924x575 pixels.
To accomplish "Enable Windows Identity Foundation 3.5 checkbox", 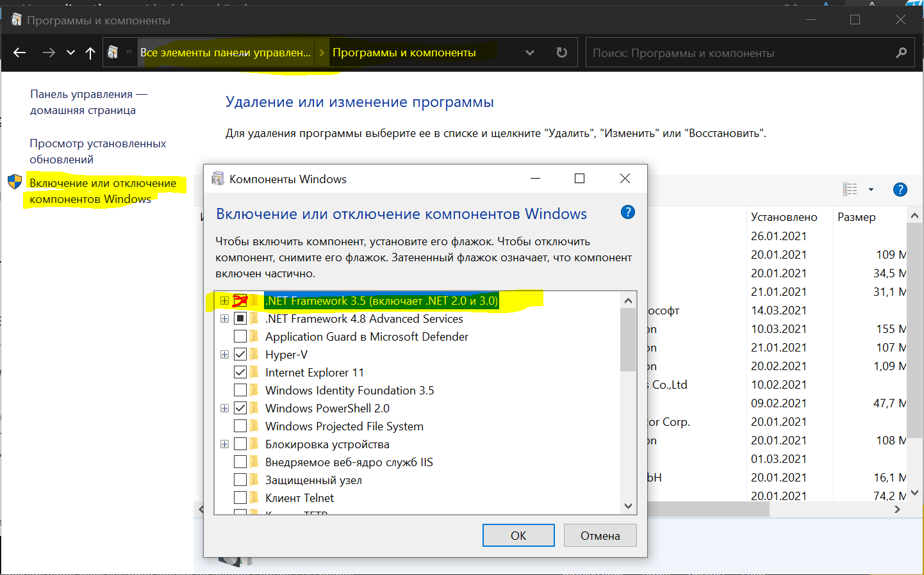I will tap(240, 390).
